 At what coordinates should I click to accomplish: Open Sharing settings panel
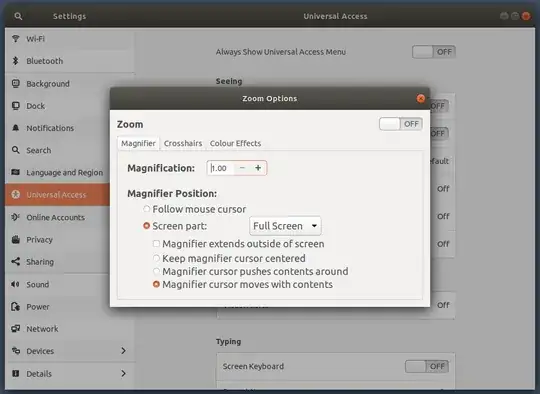coord(58,262)
